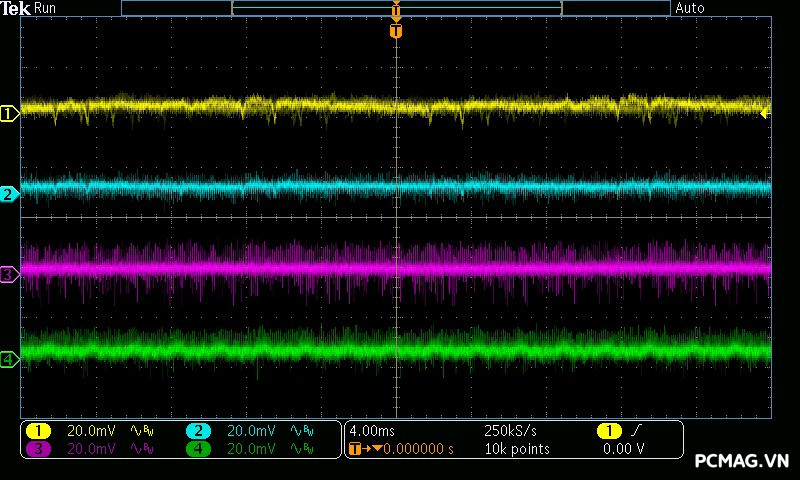This screenshot has width=800, height=480.
Task: Click the orange trigger position T marker
Action: coord(396,31)
